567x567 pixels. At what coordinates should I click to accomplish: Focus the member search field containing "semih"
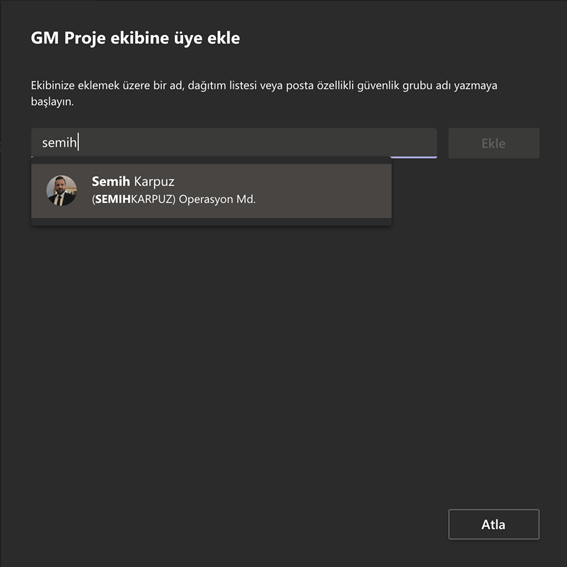[234, 143]
